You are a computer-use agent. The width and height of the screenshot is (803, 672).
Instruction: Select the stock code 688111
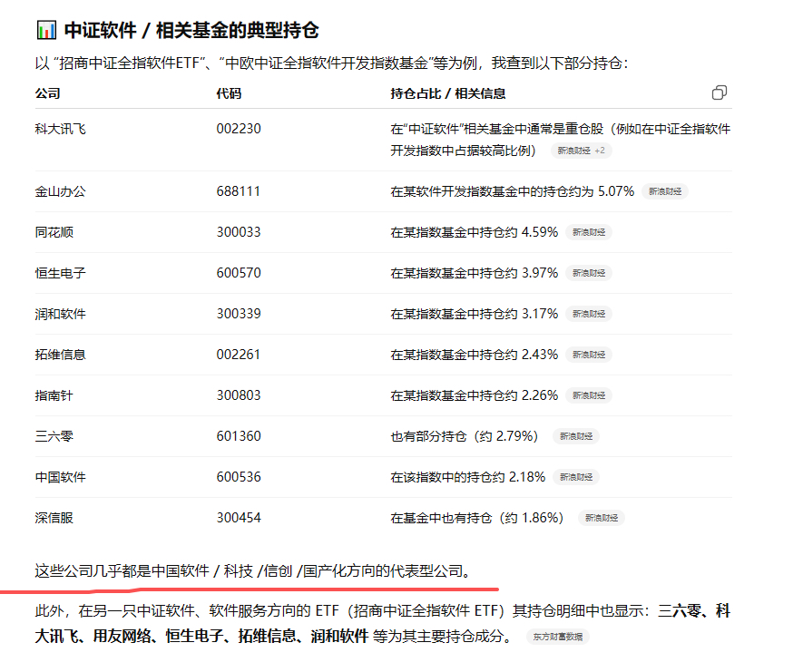tap(238, 191)
